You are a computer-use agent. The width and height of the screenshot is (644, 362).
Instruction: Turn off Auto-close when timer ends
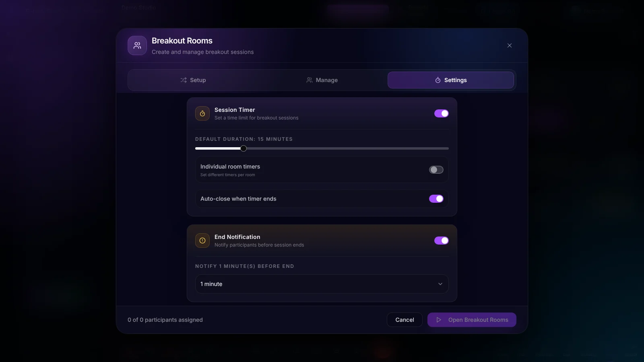pyautogui.click(x=436, y=199)
